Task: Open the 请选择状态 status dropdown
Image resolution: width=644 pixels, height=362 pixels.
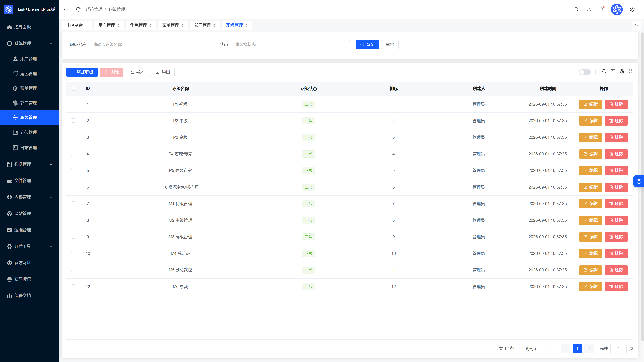Action: (290, 44)
